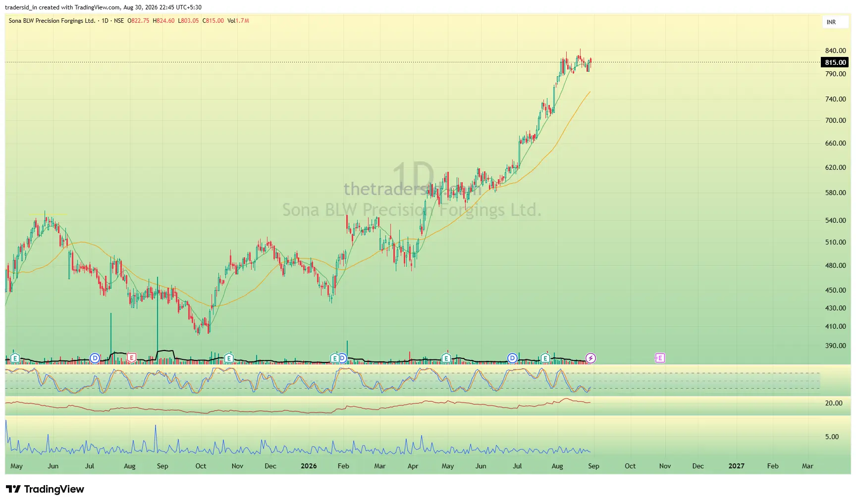856x504 pixels.
Task: Click the open value O822.75
Action: pos(138,21)
